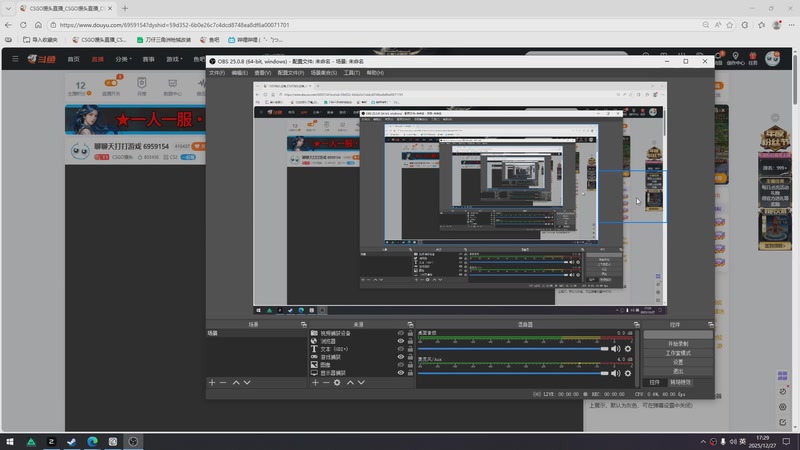
Task: Move the scene up in the scenes panel
Action: [x=236, y=382]
